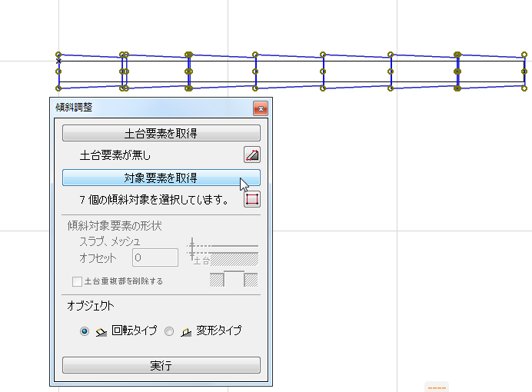The width and height of the screenshot is (532, 392).
Task: Click the deform type object icon
Action: pyautogui.click(x=186, y=332)
